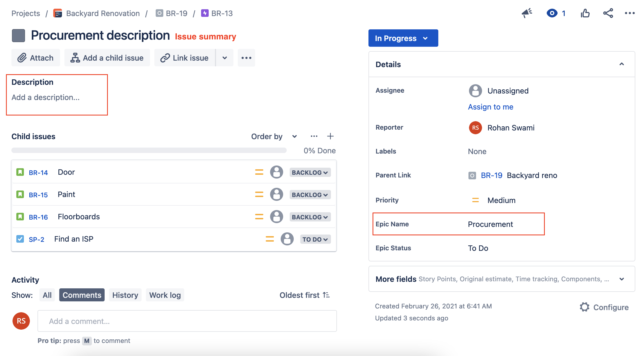Click the like (thumbs up) icon

[x=585, y=13]
